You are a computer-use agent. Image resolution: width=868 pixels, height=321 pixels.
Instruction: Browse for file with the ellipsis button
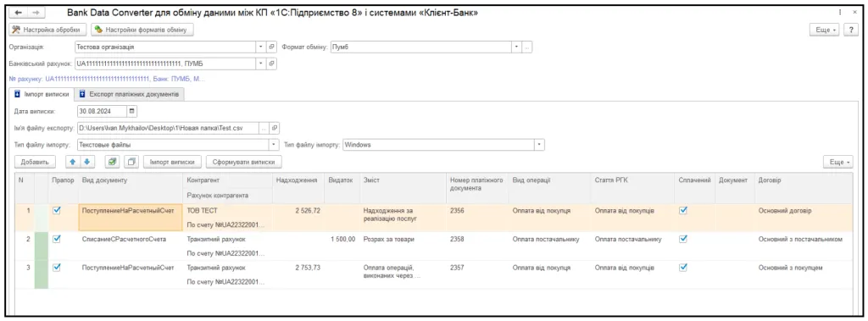click(264, 128)
